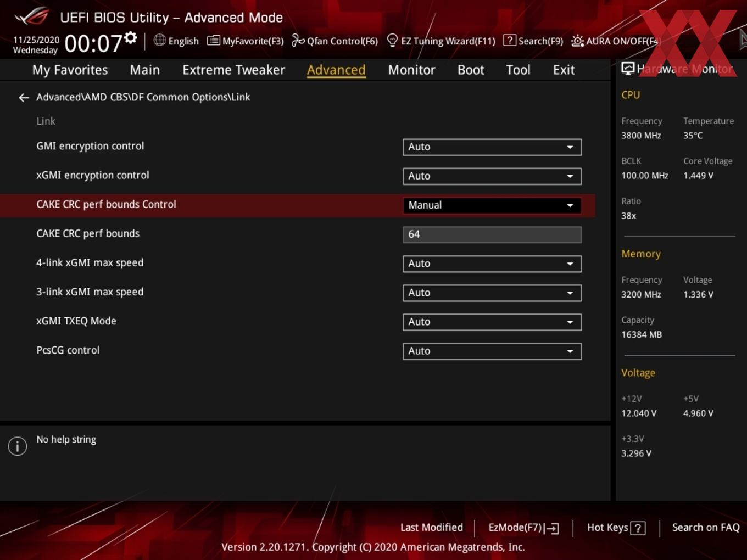Click the EZ Tuning Wizard lightbulb icon

coord(392,40)
